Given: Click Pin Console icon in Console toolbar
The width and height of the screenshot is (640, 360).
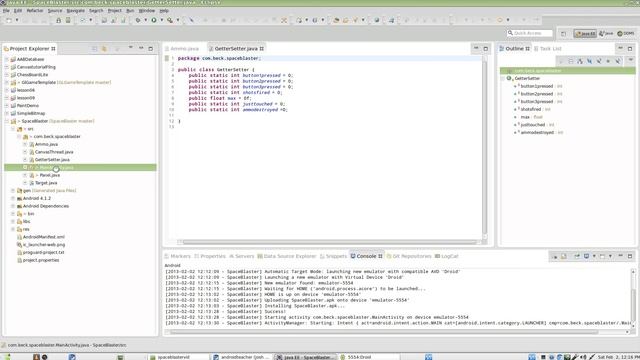Looking at the screenshot, I should coord(577,256).
